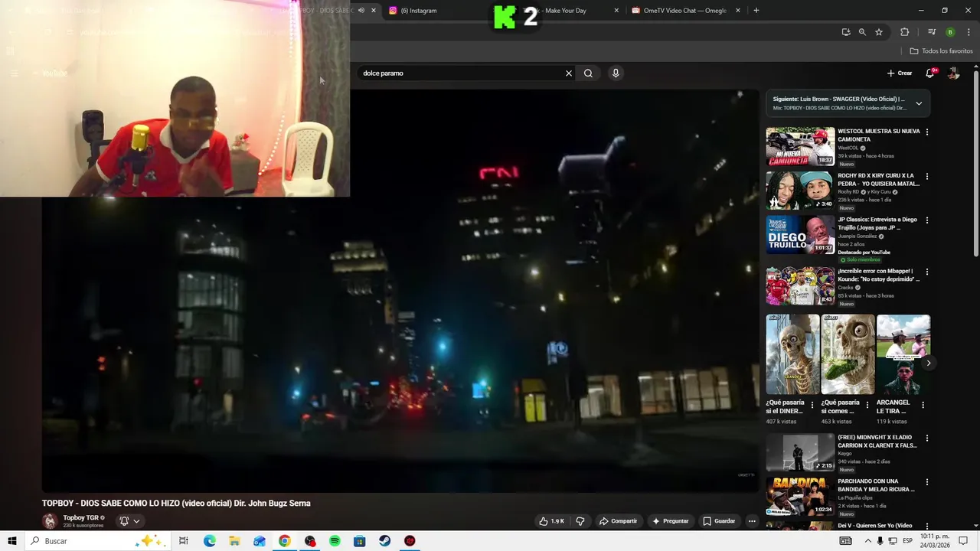Open options menu for JP Classics Diego Trujillo video
Screen dimensions: 980x551
click(x=927, y=220)
